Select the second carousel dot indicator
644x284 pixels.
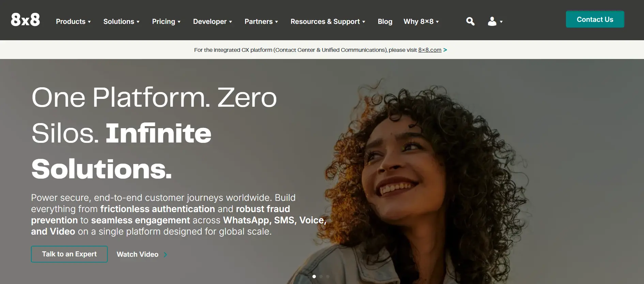coord(321,276)
